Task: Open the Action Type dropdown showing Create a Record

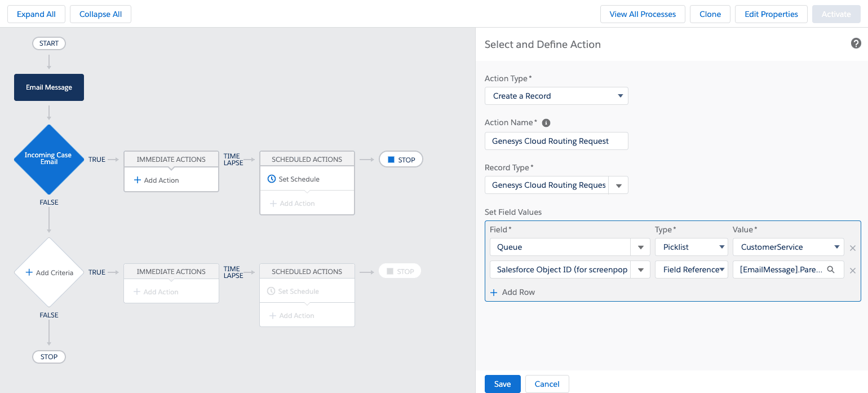Action: coord(620,96)
